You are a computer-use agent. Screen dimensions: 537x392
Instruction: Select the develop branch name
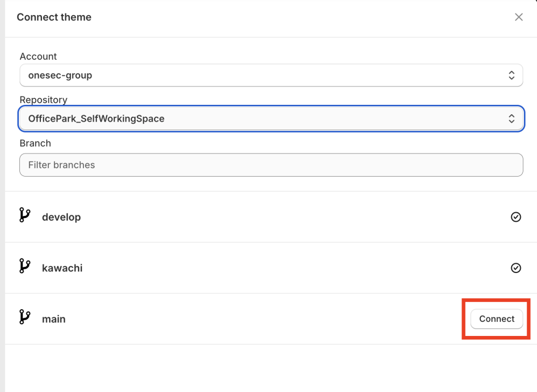pyautogui.click(x=61, y=217)
